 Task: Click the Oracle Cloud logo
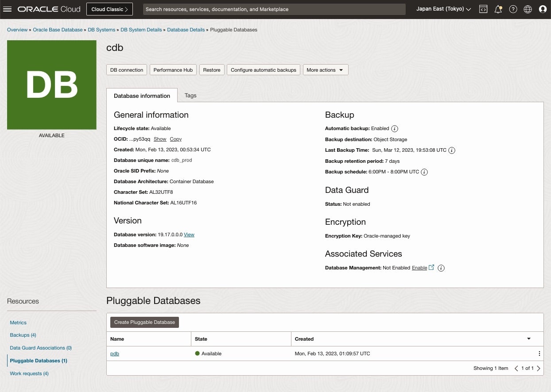(x=49, y=9)
